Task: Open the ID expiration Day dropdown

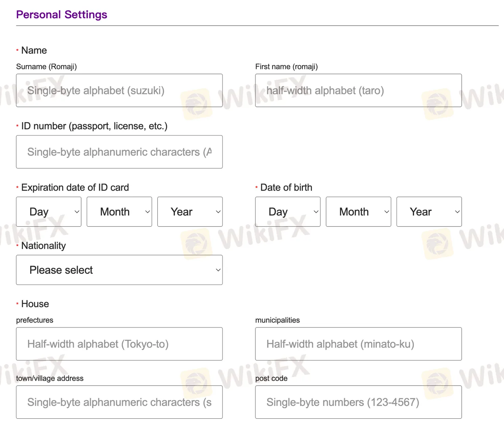Action: pyautogui.click(x=49, y=212)
